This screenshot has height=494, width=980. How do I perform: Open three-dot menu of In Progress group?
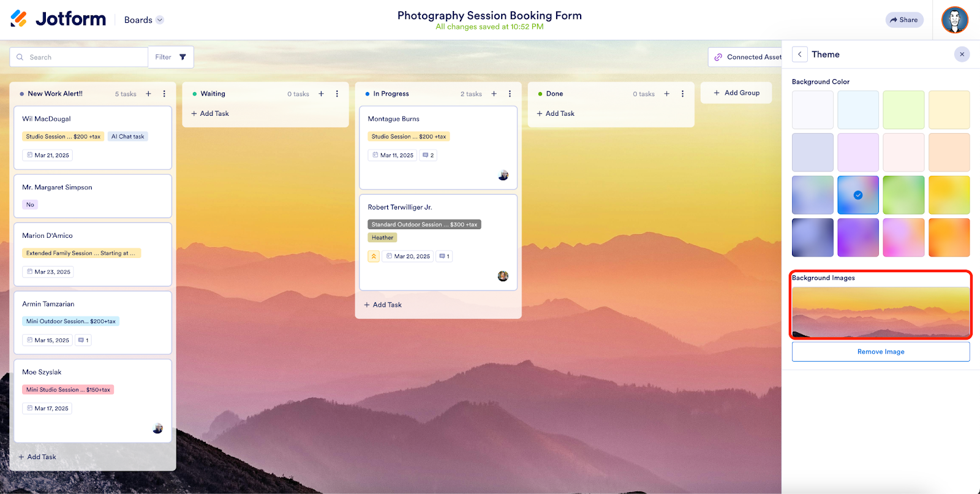pyautogui.click(x=510, y=94)
